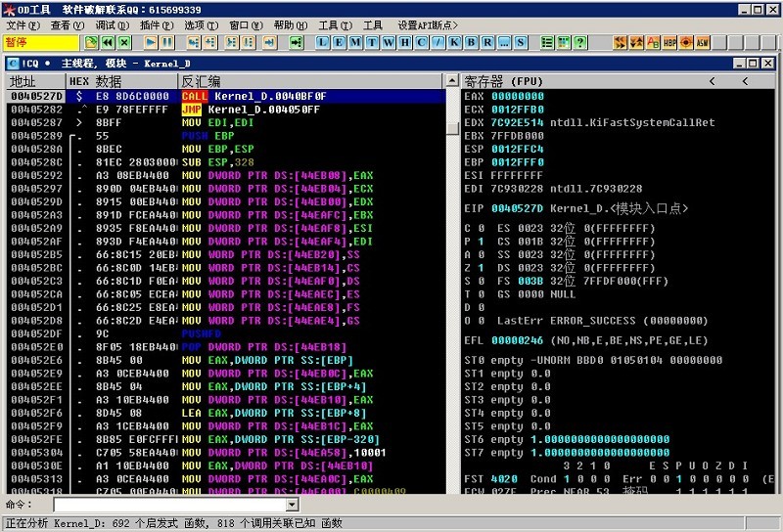Click the 地址 column header
783x532 pixels.
coord(35,81)
